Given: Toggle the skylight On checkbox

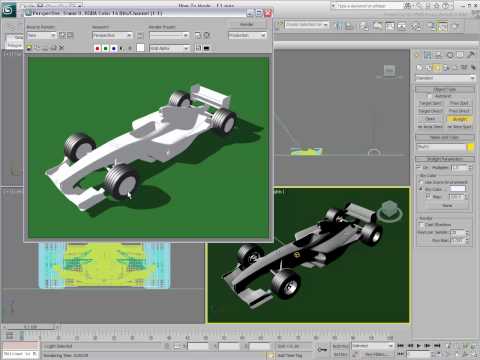Looking at the screenshot, I should pyautogui.click(x=418, y=167).
